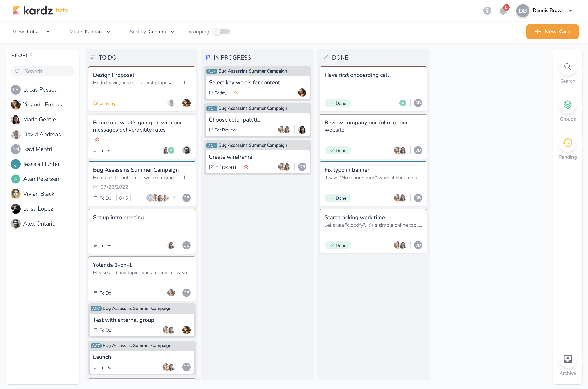588x389 pixels.
Task: Click Lucas Pessoa LP avatar
Action: pos(16,89)
